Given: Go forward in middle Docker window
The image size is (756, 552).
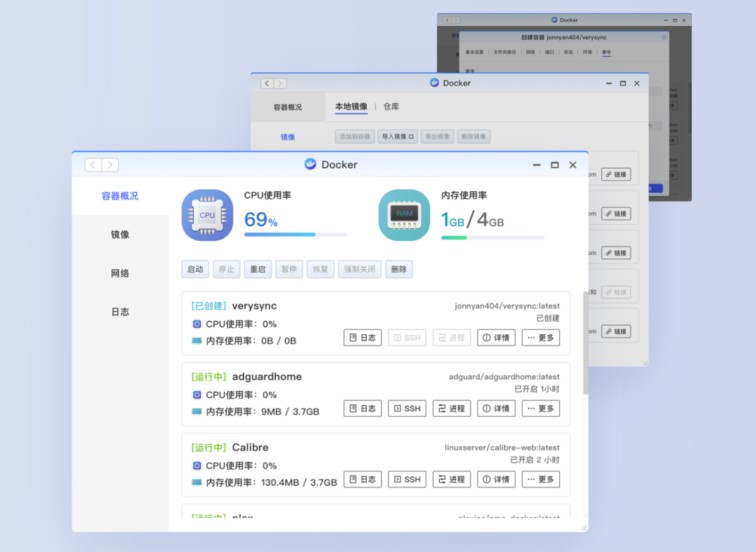Looking at the screenshot, I should pos(280,83).
